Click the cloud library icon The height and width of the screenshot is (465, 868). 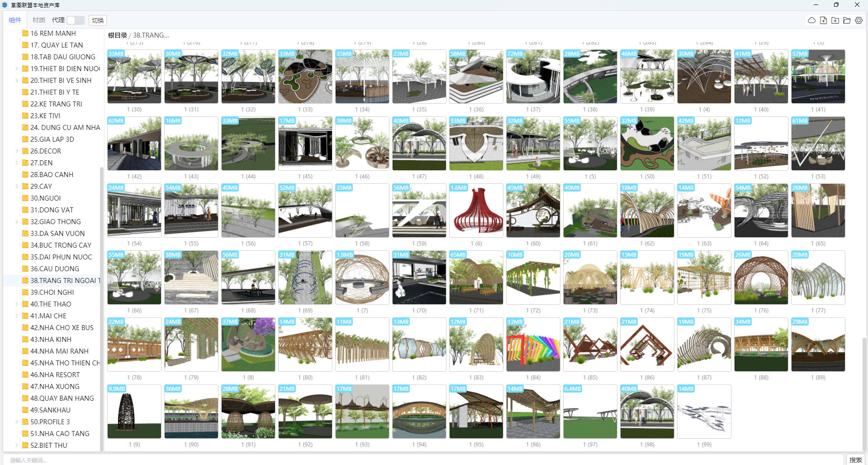(x=811, y=20)
